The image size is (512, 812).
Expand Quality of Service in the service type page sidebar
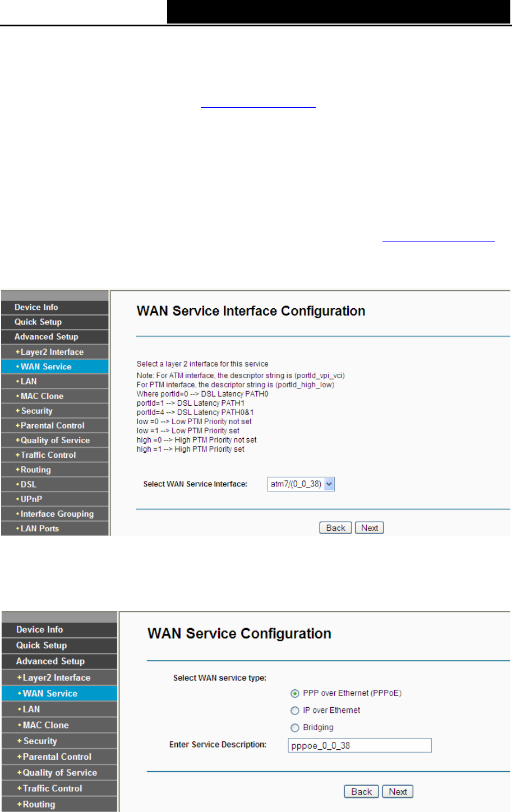59,773
